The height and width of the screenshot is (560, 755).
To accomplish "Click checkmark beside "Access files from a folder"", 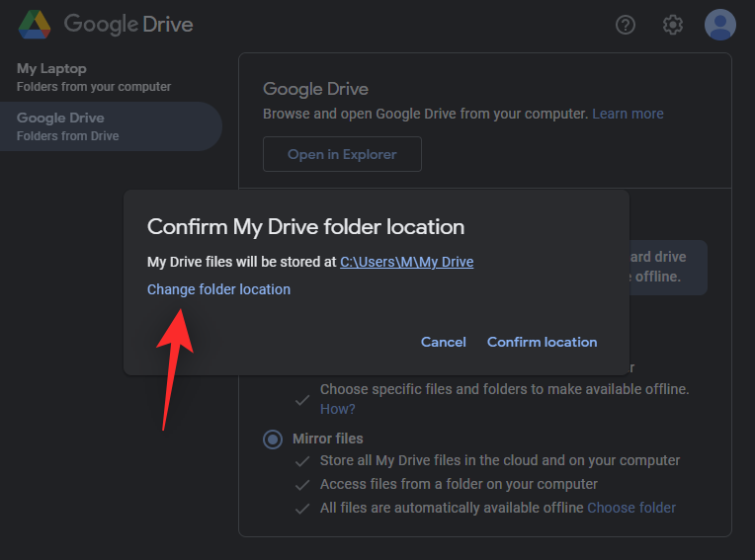I will tap(302, 485).
